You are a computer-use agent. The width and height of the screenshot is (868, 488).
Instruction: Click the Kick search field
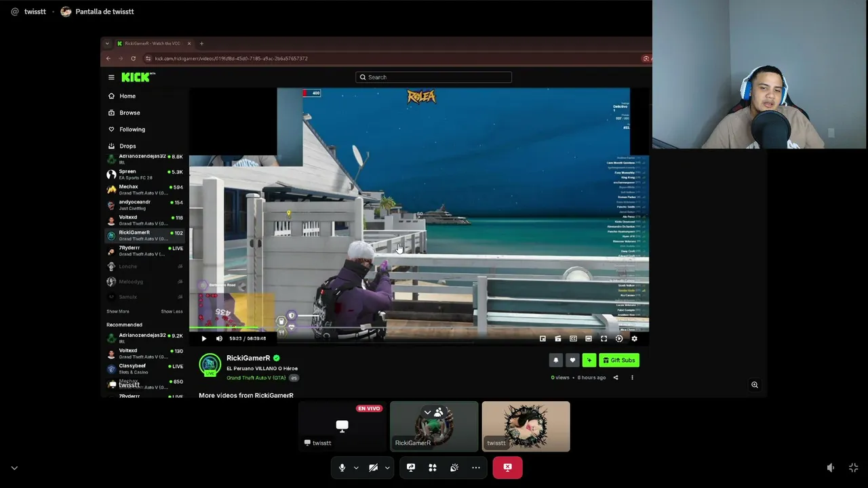coord(433,77)
